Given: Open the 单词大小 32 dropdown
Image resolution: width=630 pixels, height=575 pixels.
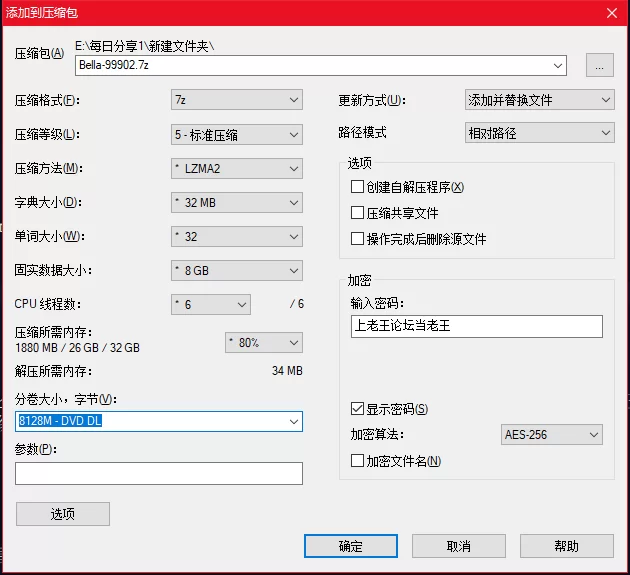Looking at the screenshot, I should [x=237, y=237].
